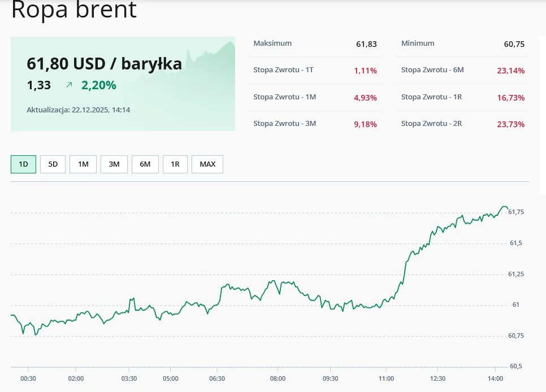The height and width of the screenshot is (392, 546).
Task: Open the MAX historical chart
Action: [207, 164]
